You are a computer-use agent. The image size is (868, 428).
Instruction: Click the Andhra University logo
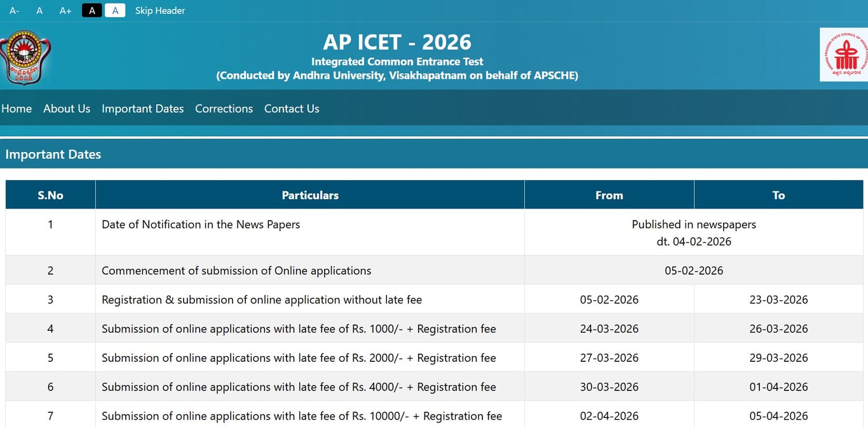[25, 56]
